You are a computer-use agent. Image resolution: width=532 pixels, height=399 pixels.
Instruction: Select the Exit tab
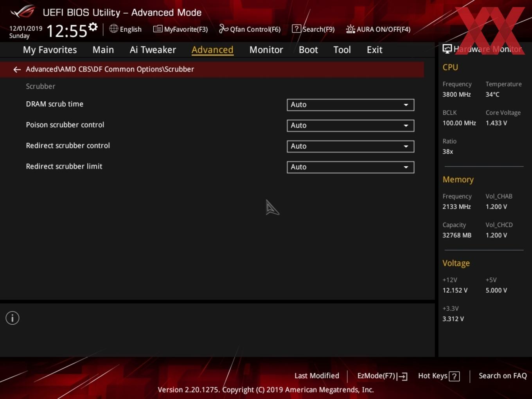click(x=374, y=50)
